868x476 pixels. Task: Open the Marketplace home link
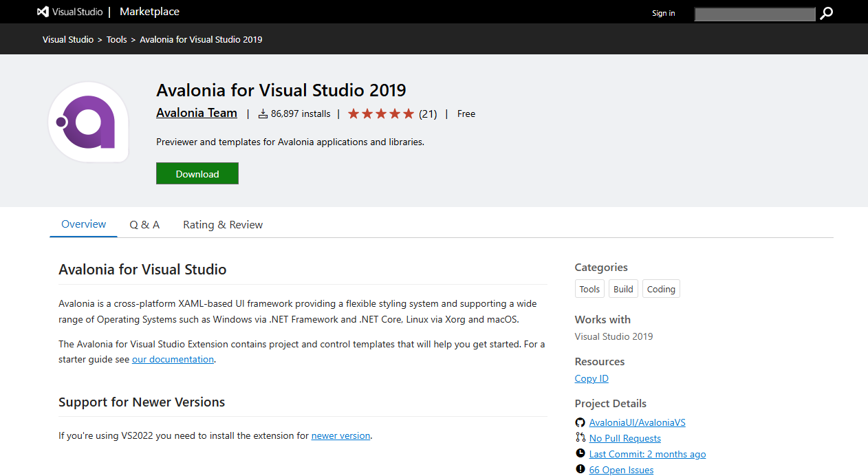pos(149,12)
